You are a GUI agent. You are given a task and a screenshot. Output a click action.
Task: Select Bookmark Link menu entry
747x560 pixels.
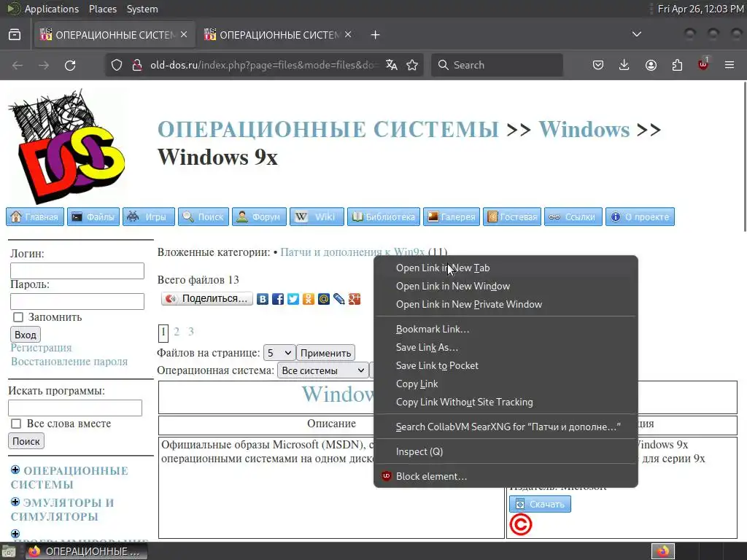506,329
